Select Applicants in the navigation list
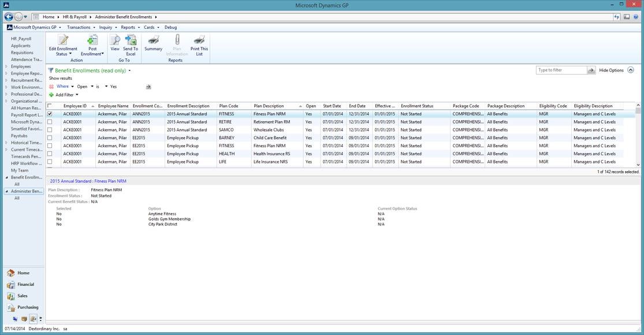 point(21,46)
